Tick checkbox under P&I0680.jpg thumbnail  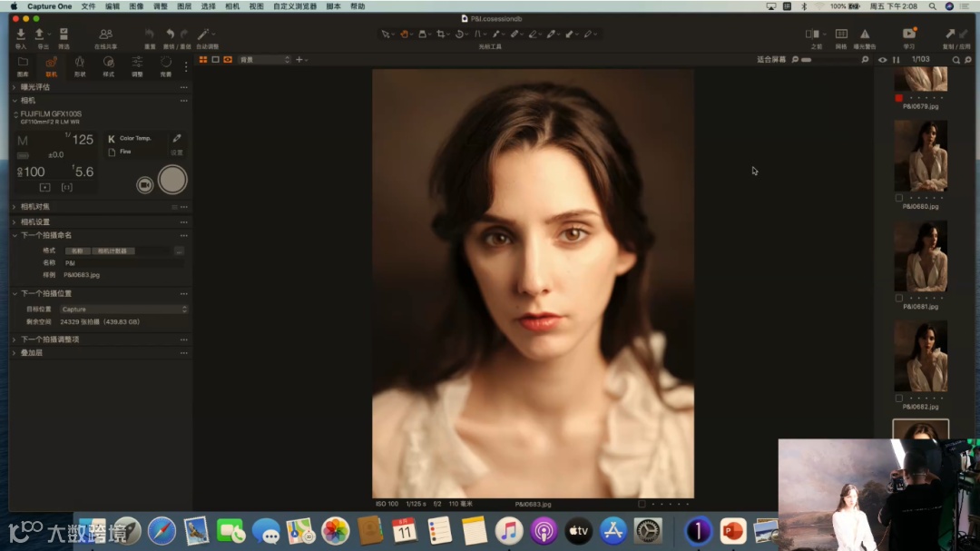click(x=898, y=198)
